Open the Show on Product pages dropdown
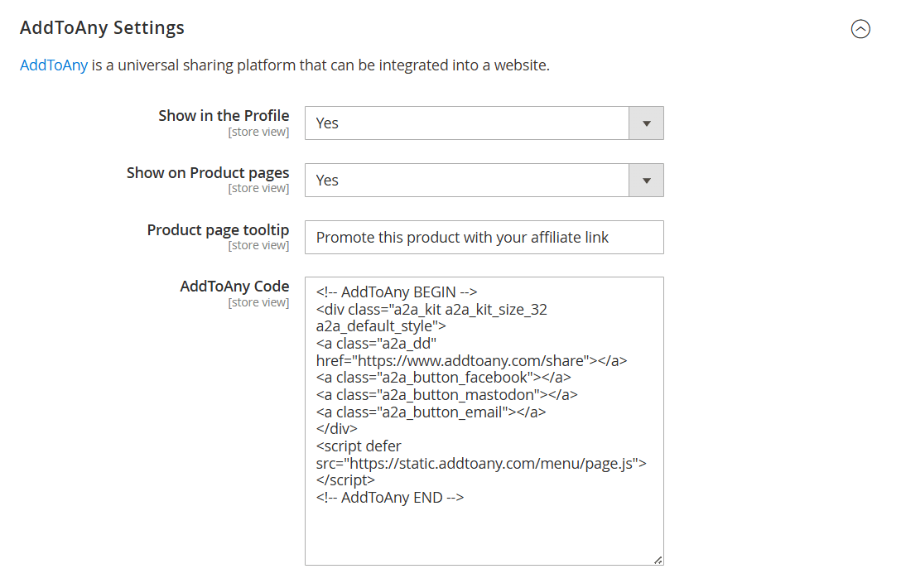The image size is (901, 588). 484,180
